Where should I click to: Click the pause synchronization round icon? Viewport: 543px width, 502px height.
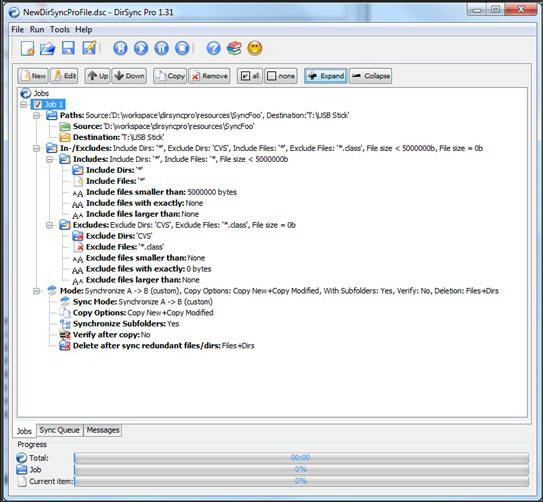pos(161,48)
